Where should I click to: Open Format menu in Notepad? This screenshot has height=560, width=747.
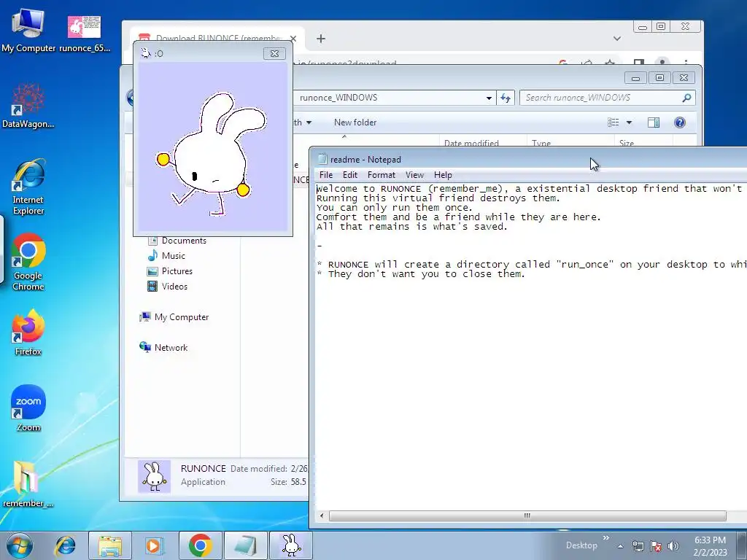coord(381,175)
